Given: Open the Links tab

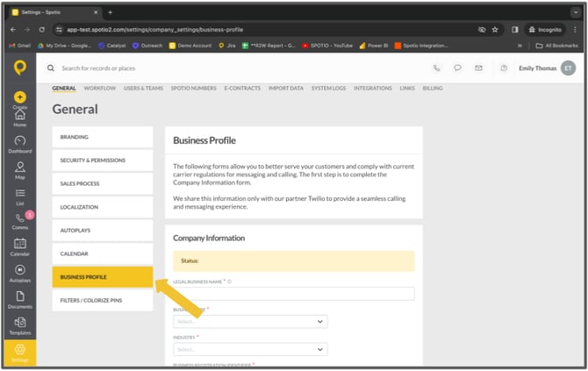Looking at the screenshot, I should pos(407,88).
